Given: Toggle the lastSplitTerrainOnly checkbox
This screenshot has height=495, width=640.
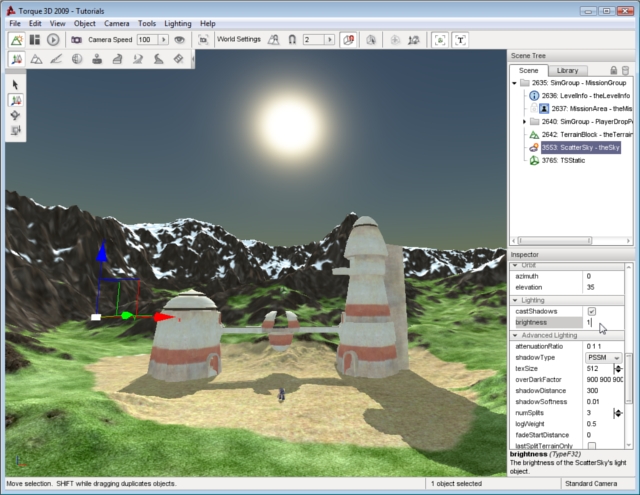Looking at the screenshot, I should click(x=591, y=446).
